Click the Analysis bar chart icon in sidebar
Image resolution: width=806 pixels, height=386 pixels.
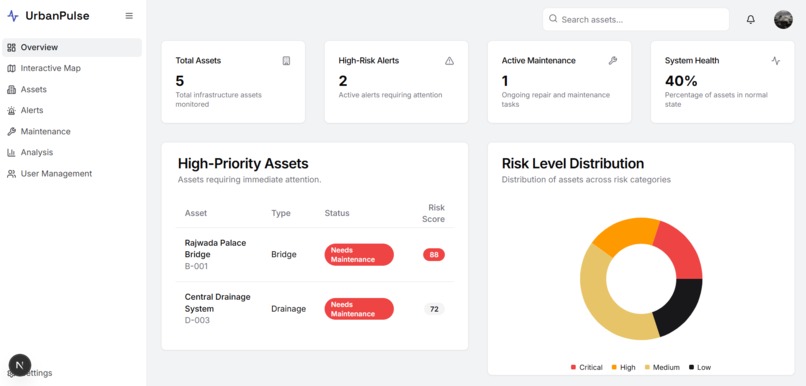tap(11, 153)
